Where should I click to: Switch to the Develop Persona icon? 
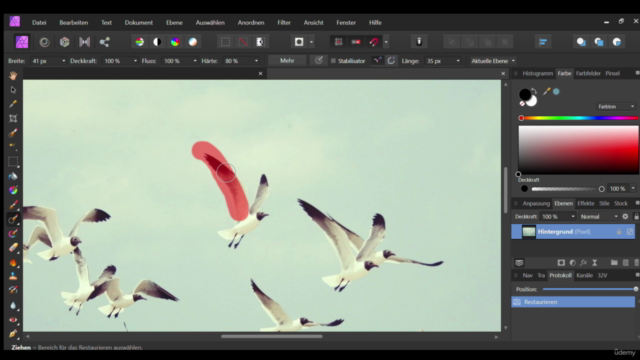(x=64, y=42)
